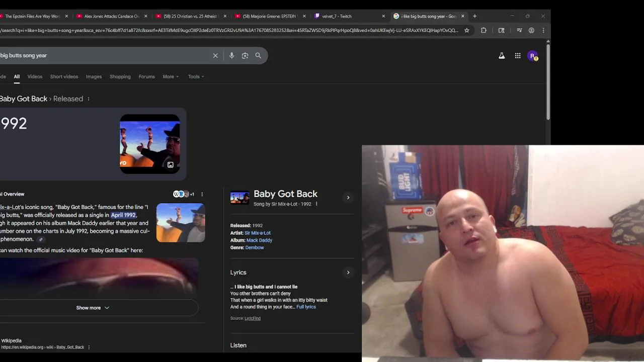This screenshot has height=362, width=644.
Task: Open Full lyrics link
Action: point(306,307)
